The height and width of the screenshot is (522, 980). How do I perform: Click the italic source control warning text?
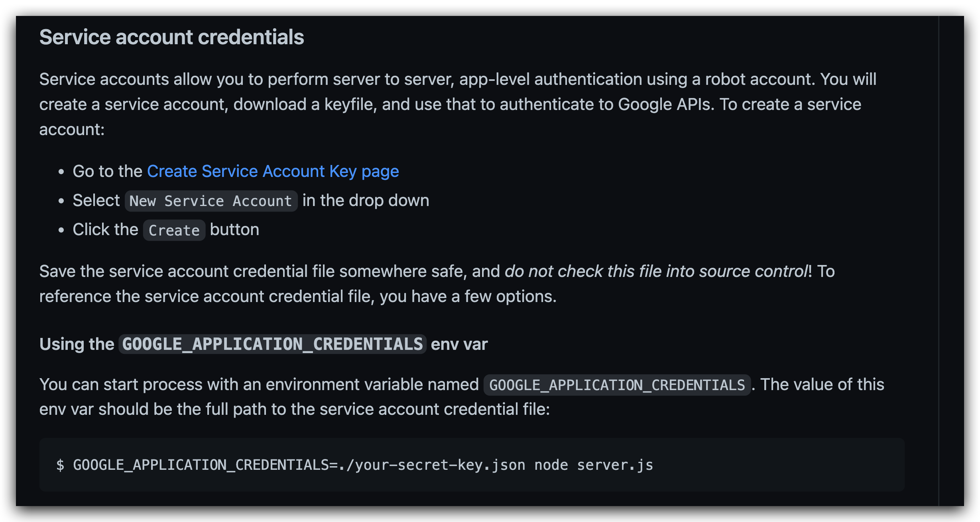tap(656, 271)
